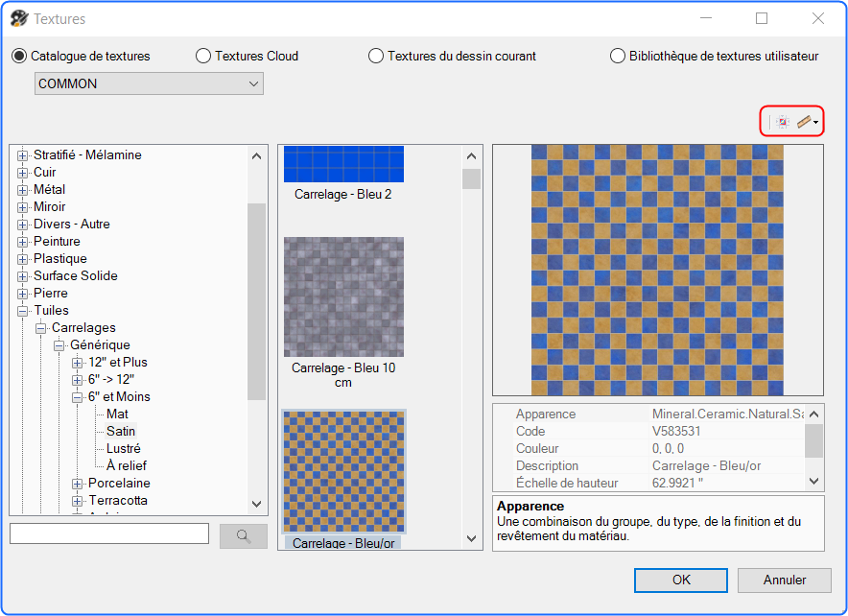Click the thumbnail list scroll-up arrow
848x616 pixels.
pyautogui.click(x=471, y=156)
